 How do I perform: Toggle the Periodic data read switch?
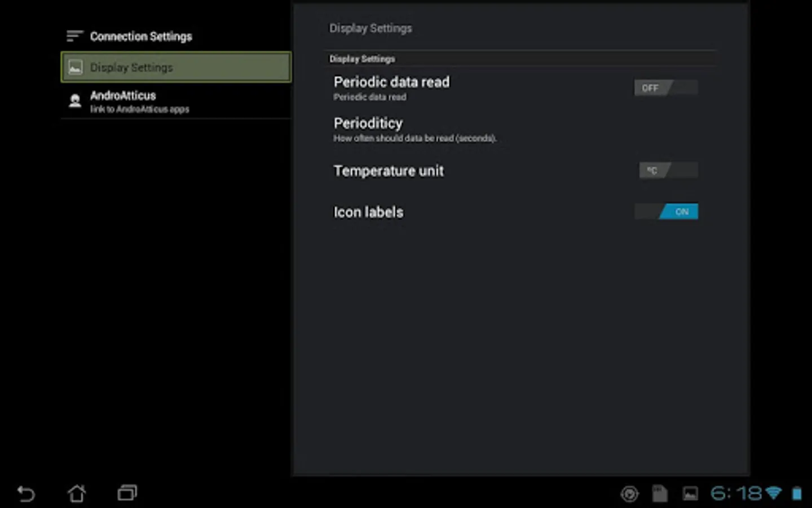pyautogui.click(x=666, y=88)
